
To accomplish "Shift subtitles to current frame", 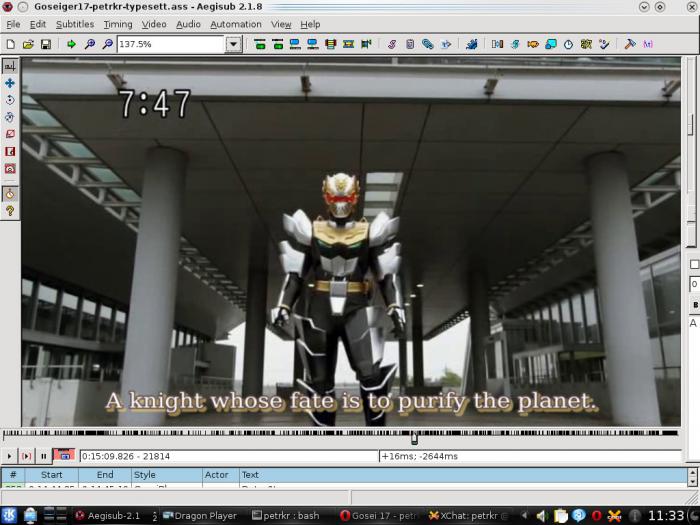I will pos(366,44).
